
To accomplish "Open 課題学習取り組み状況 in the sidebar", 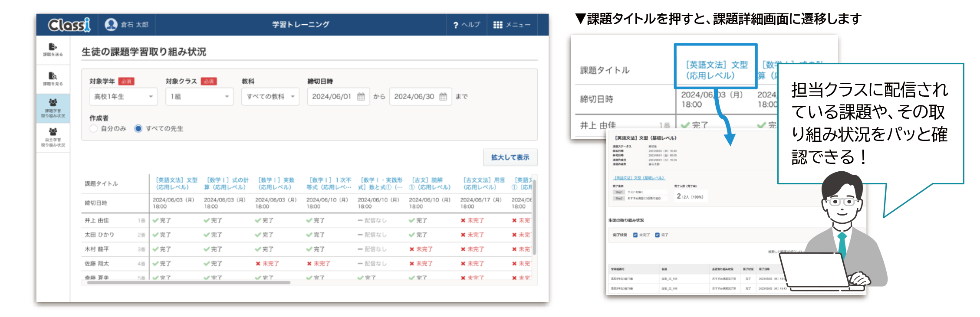I will (x=53, y=108).
